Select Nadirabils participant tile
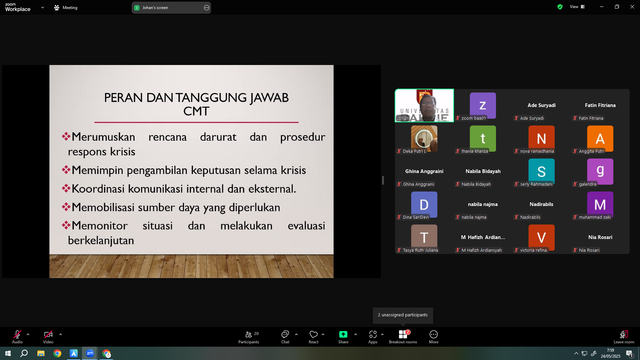 coord(542,204)
